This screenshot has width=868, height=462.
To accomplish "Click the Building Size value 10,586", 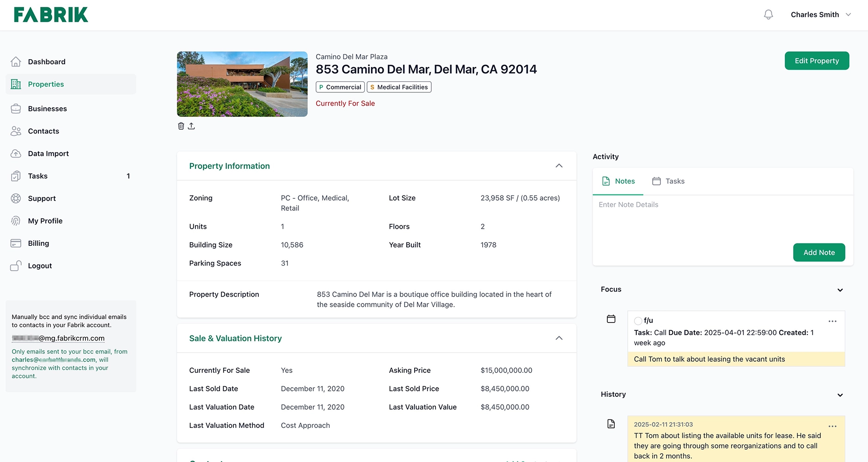I will click(292, 245).
